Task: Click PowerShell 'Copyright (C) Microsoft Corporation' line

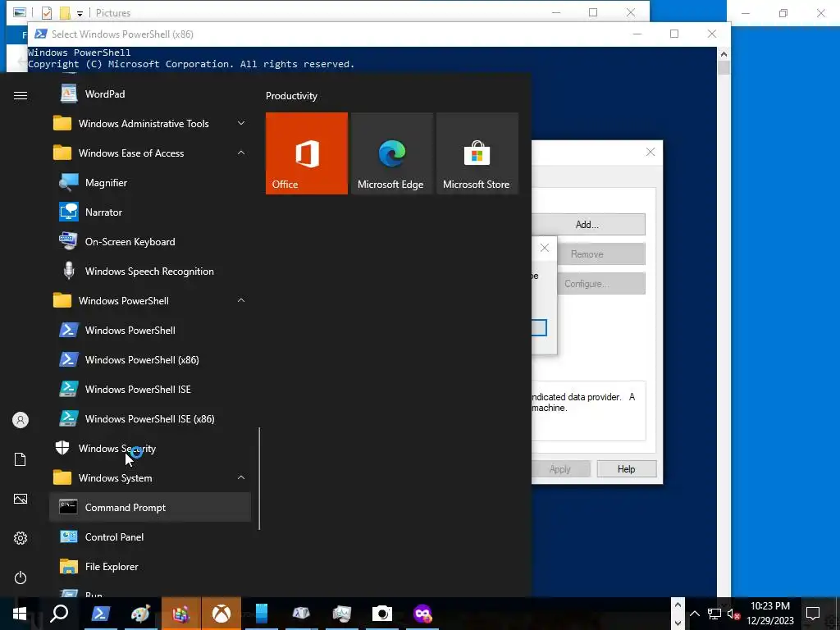Action: [x=191, y=64]
